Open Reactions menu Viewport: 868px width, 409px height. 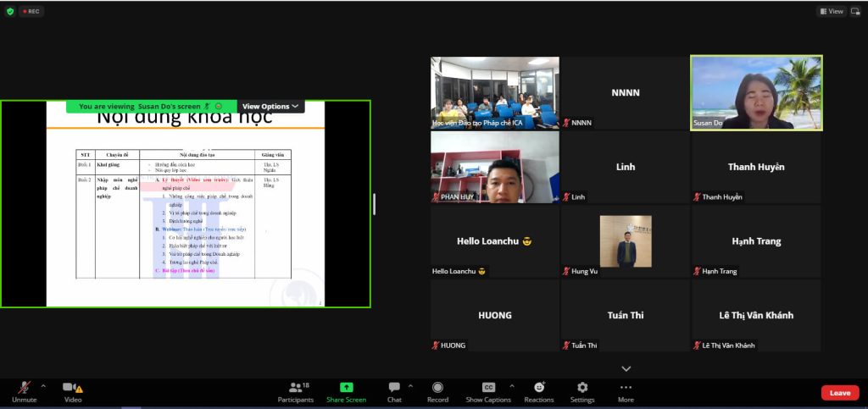(x=538, y=388)
